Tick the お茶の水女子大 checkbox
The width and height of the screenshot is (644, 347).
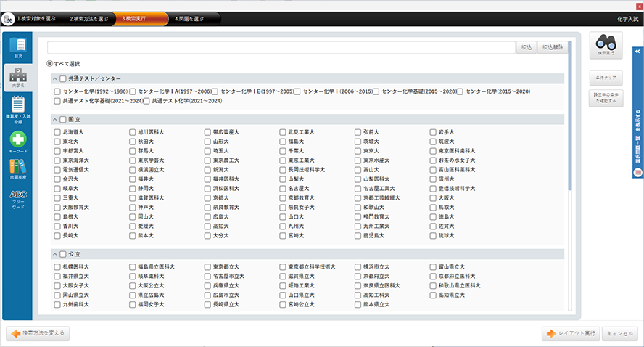tap(433, 160)
